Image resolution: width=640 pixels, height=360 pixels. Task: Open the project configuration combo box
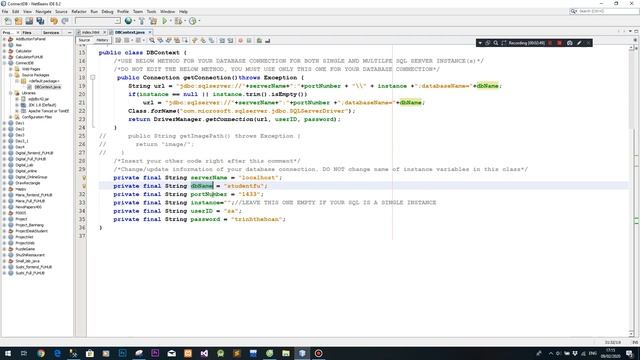click(x=98, y=21)
